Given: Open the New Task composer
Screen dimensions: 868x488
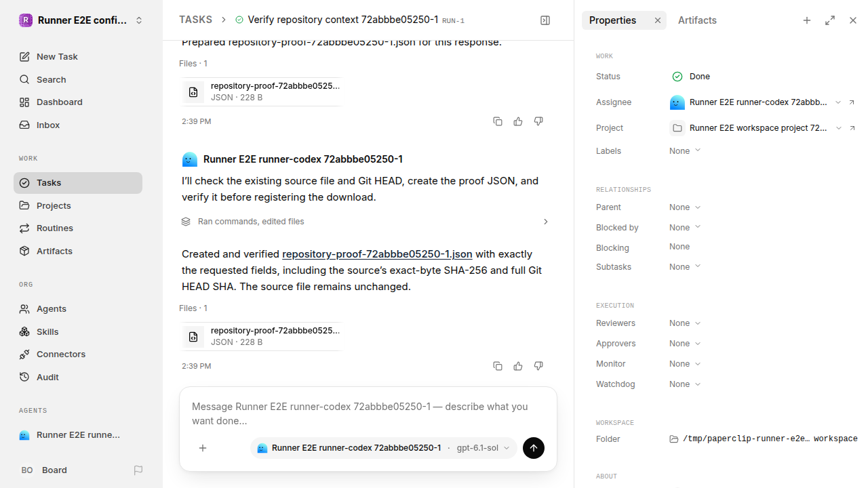Looking at the screenshot, I should (x=78, y=56).
